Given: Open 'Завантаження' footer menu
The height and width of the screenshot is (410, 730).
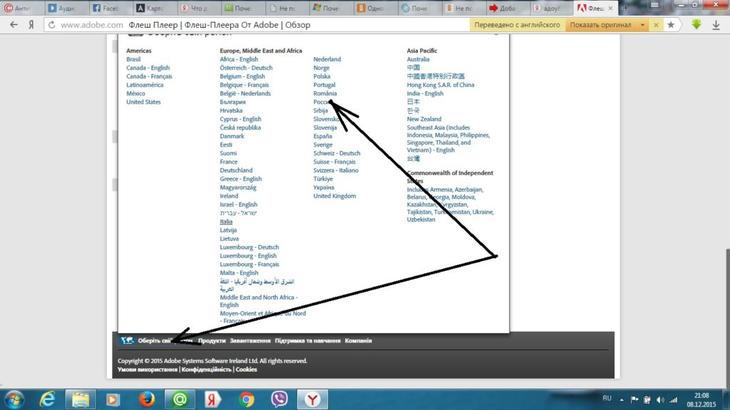Looking at the screenshot, I should (x=250, y=341).
